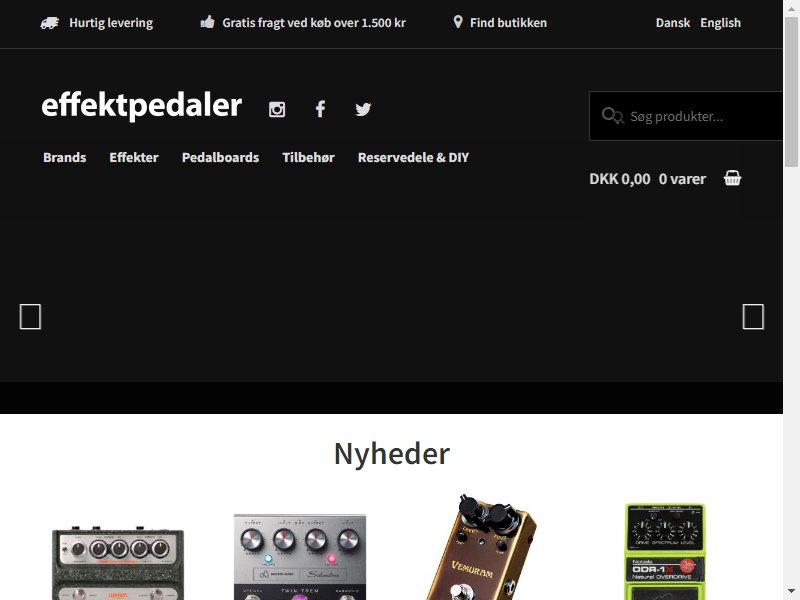Click the thumbs-up free shipping icon
The image size is (800, 600).
(207, 22)
